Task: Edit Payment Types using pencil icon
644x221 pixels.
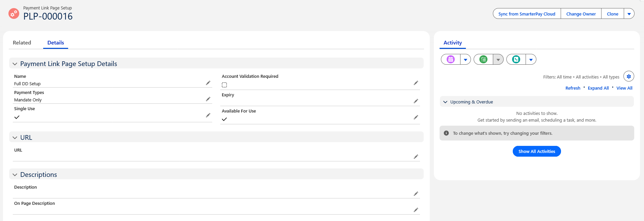Action: pyautogui.click(x=208, y=99)
